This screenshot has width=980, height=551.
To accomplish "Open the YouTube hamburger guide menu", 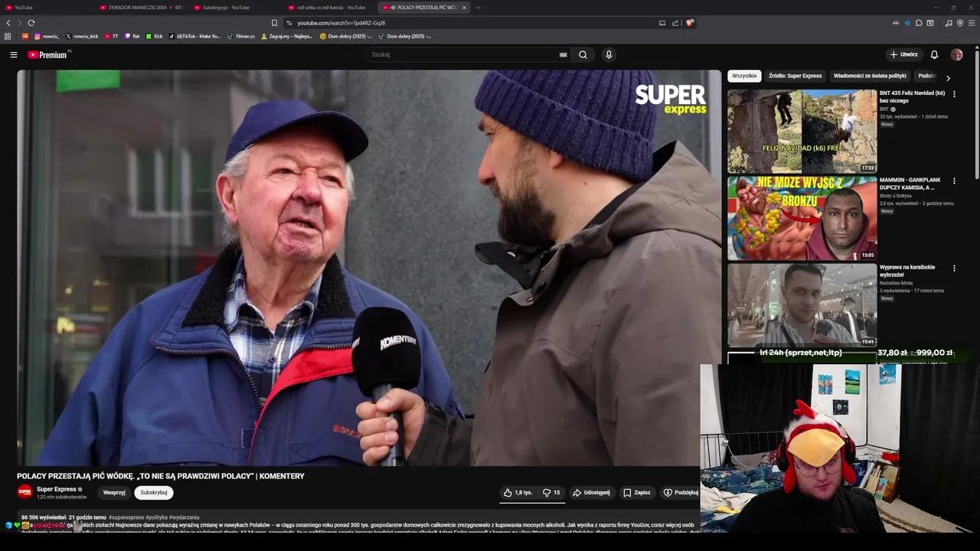I will click(x=13, y=54).
